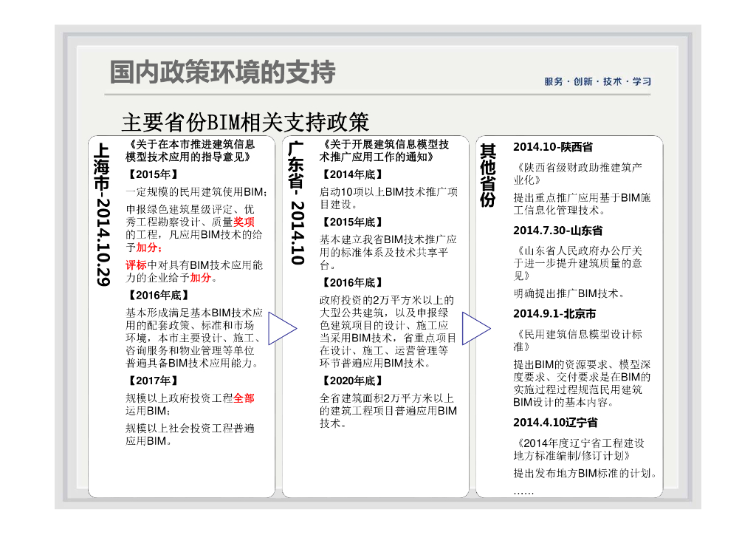This screenshot has height=535, width=756.
Task: Click the 【2015年底】 heading in Guangdong panel
Action: tap(351, 222)
